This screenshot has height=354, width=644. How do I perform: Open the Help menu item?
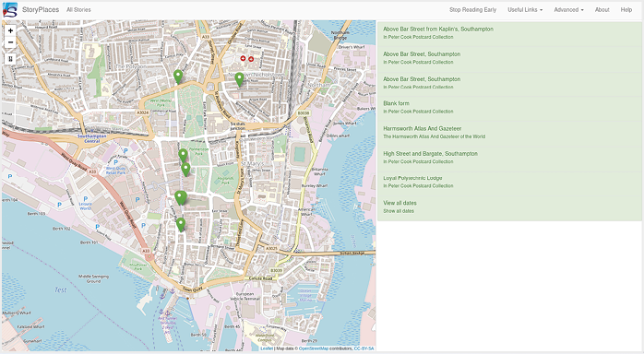[626, 10]
